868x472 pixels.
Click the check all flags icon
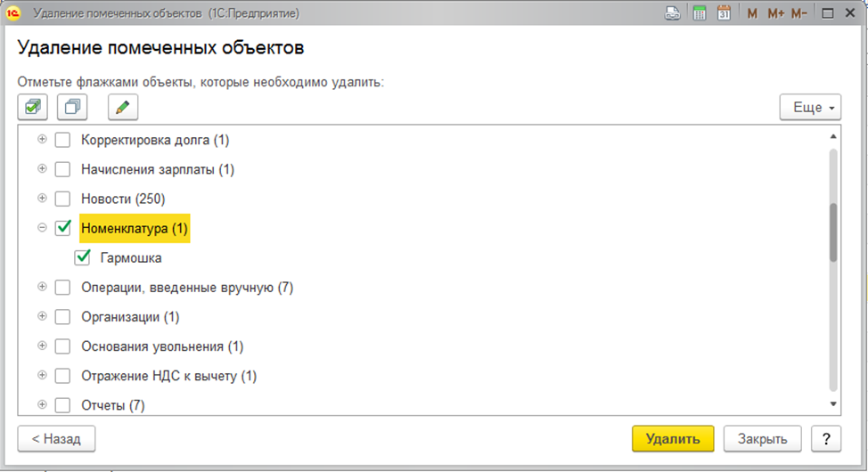point(33,107)
